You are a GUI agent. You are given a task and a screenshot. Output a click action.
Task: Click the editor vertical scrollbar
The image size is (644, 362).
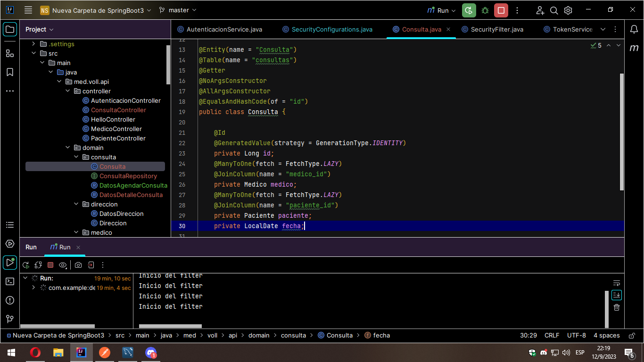point(622,132)
